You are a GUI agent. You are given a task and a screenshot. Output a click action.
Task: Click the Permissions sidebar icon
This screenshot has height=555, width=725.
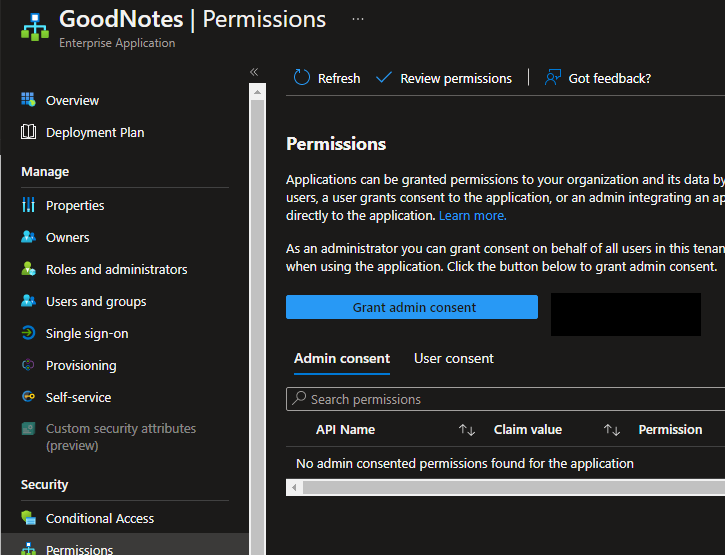pyautogui.click(x=28, y=549)
